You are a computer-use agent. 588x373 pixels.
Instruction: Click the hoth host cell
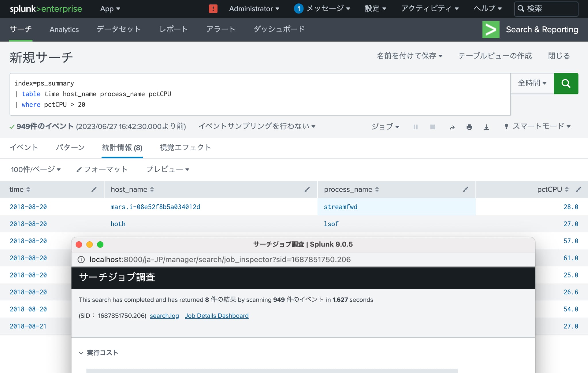118,224
